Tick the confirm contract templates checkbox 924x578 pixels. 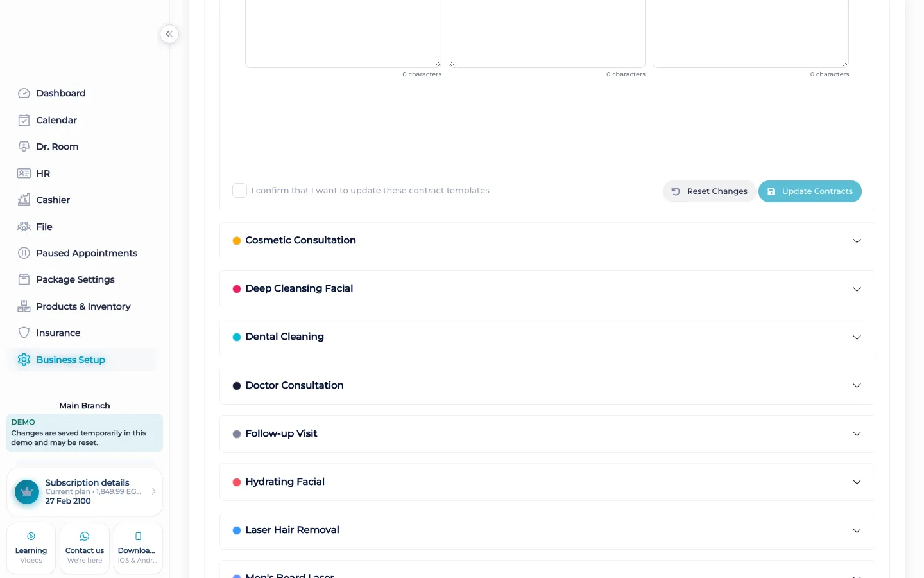(x=239, y=191)
